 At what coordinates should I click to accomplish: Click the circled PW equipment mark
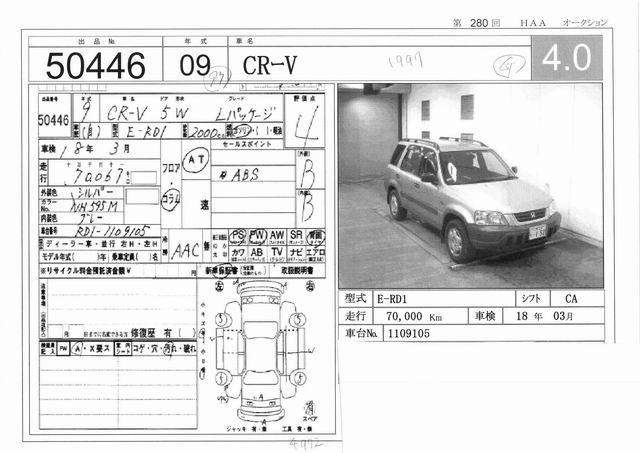[x=257, y=236]
